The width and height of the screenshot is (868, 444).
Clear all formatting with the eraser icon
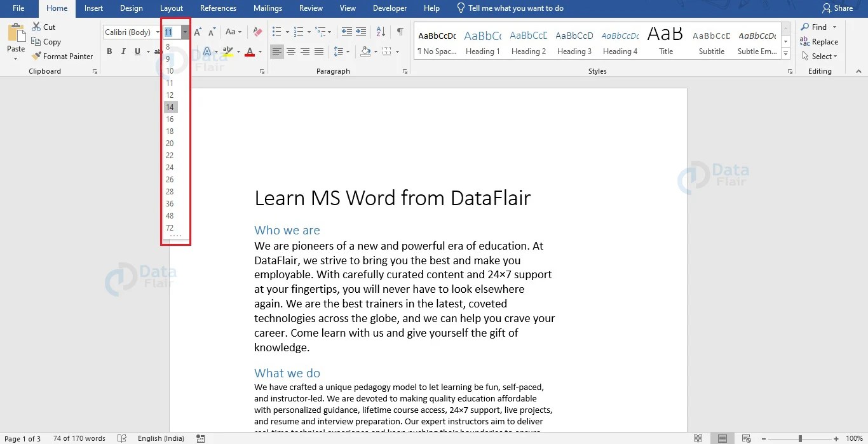click(x=257, y=32)
